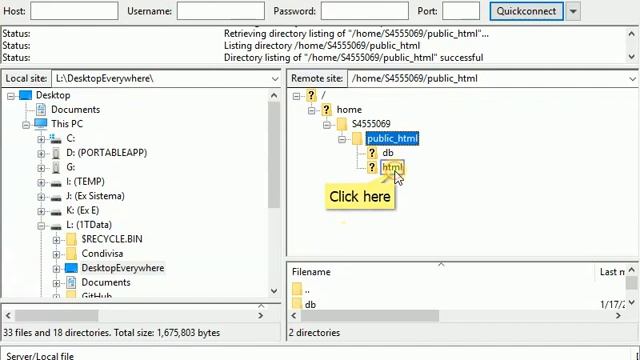The image size is (640, 360).
Task: Expand the $RECYCLE.BIN folder node
Action: (56, 240)
